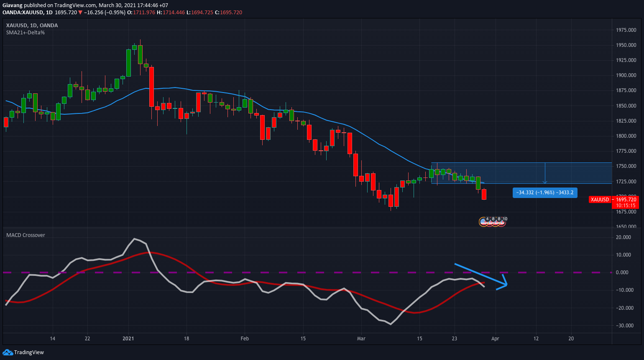Click the MACD 10.000 axis label
The width and height of the screenshot is (644, 360).
(x=624, y=255)
